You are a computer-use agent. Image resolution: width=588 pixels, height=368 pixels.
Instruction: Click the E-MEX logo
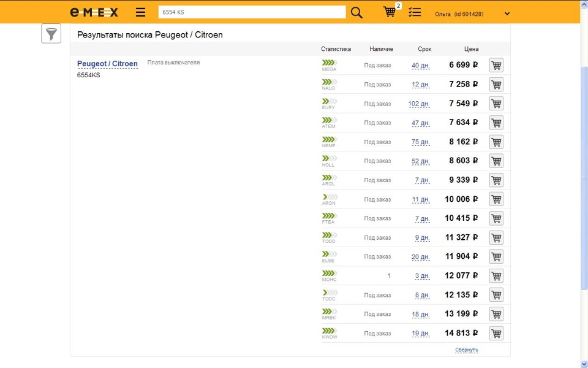(x=94, y=12)
